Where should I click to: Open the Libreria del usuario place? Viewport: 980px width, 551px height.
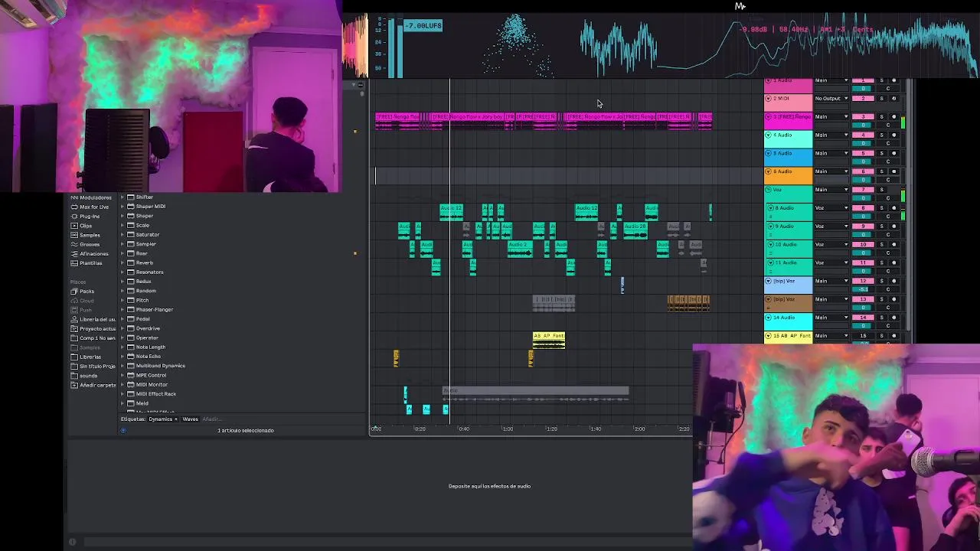93,319
